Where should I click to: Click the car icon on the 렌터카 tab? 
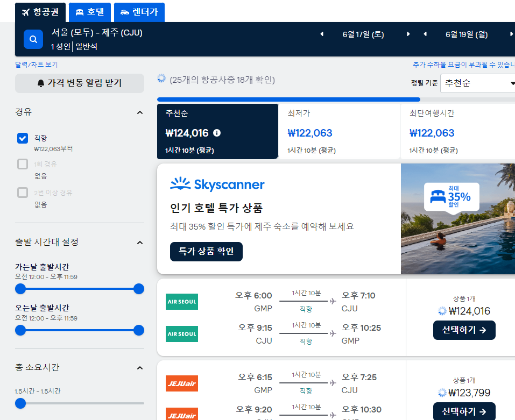(125, 12)
